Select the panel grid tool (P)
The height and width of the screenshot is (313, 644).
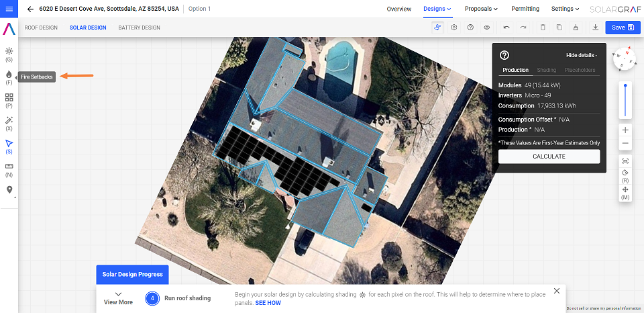pos(9,98)
